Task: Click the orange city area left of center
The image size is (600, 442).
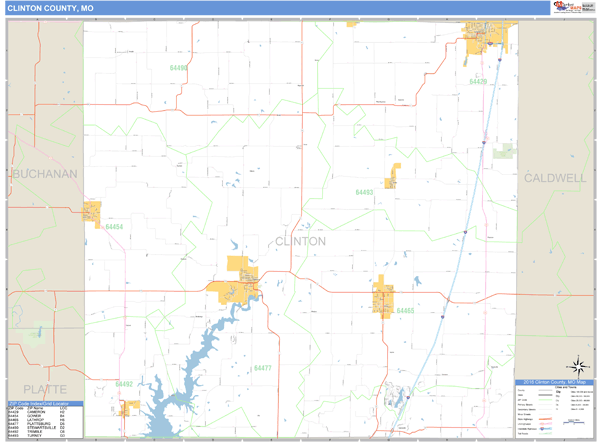Action: pos(236,285)
